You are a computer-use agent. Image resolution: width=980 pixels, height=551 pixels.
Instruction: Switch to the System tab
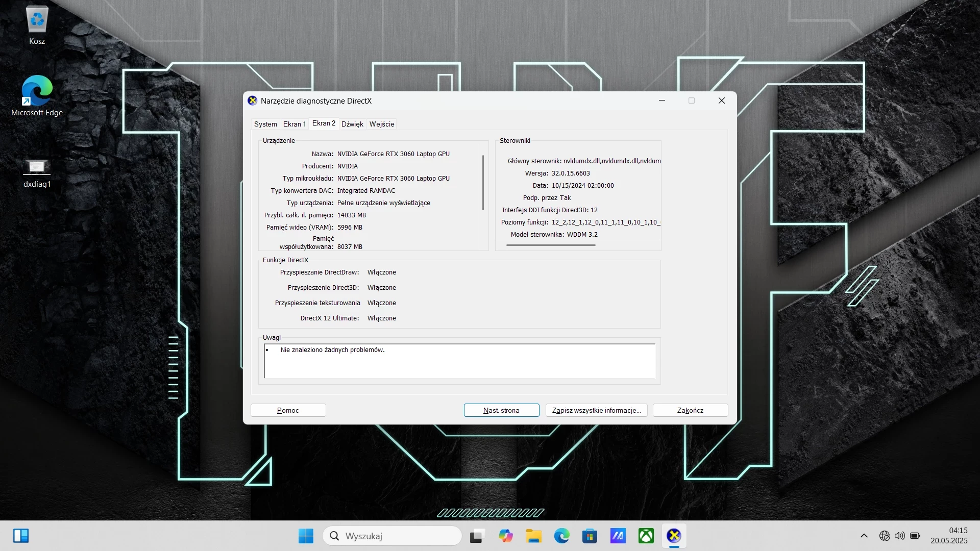(x=265, y=124)
